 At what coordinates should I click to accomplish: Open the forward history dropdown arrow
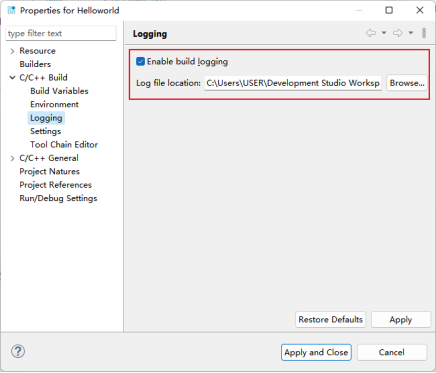411,33
